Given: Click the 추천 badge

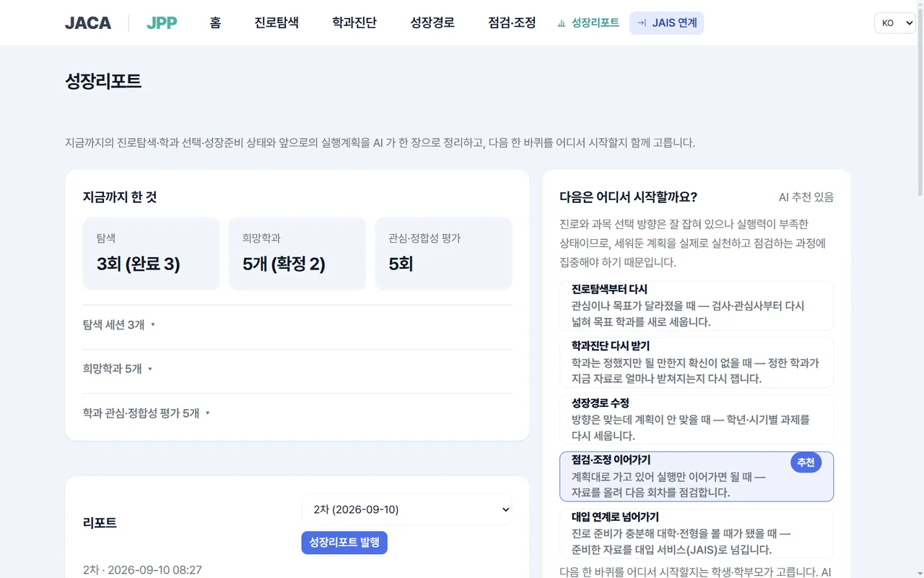Looking at the screenshot, I should click(806, 462).
